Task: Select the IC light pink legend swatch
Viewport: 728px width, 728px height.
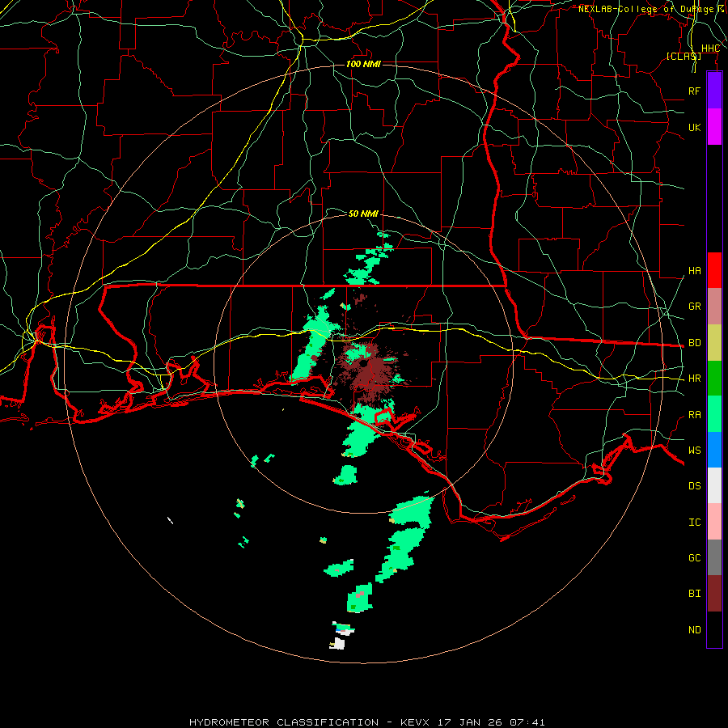Action: pyautogui.click(x=714, y=522)
